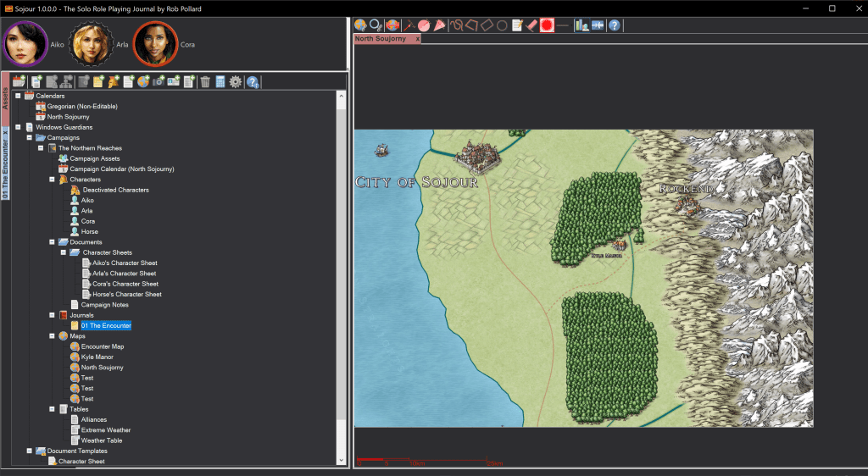
Task: Collapse the Maps tree node
Action: click(x=52, y=336)
